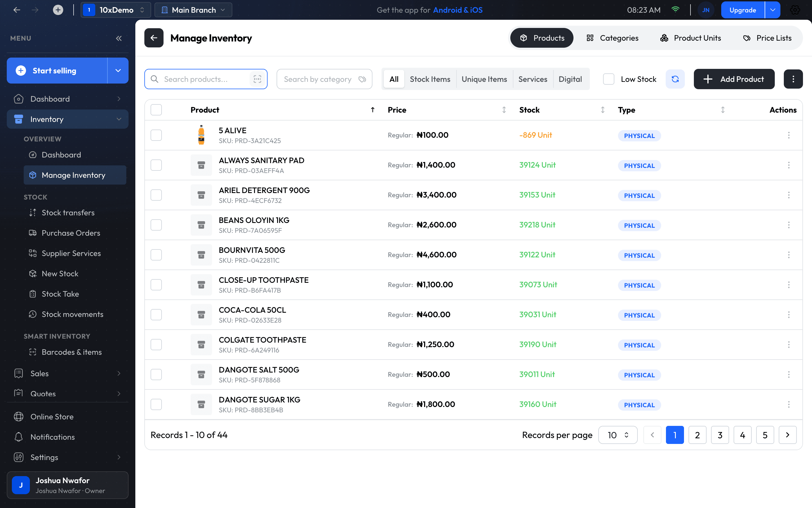Click the refresh icon next to Low Stock
This screenshot has height=508, width=812.
click(x=675, y=79)
